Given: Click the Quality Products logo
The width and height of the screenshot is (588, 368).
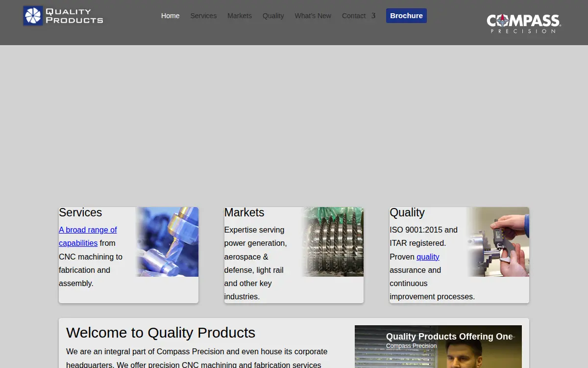Looking at the screenshot, I should coord(63,16).
